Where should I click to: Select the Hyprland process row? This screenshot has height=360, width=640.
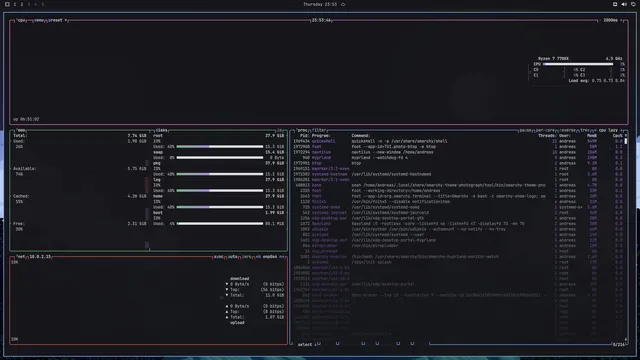[458, 158]
